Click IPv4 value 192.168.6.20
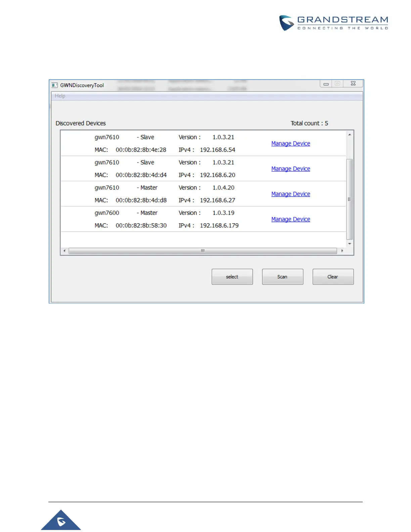Viewport: 411px width, 532px height. pos(218,175)
